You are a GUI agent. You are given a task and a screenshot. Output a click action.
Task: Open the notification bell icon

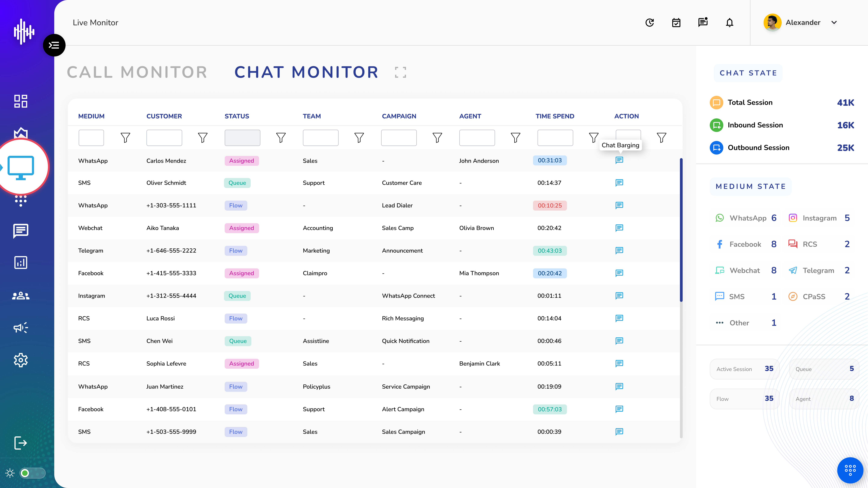pyautogui.click(x=730, y=23)
